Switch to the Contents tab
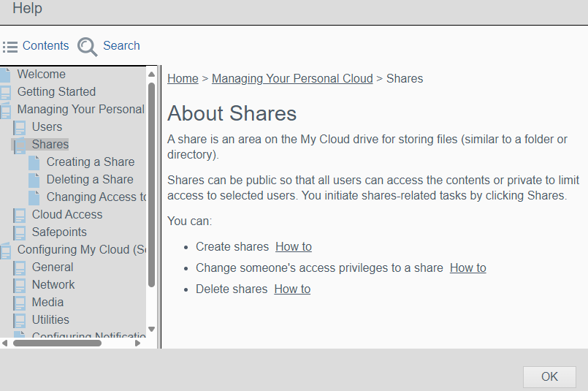Image resolution: width=588 pixels, height=391 pixels. pos(45,46)
